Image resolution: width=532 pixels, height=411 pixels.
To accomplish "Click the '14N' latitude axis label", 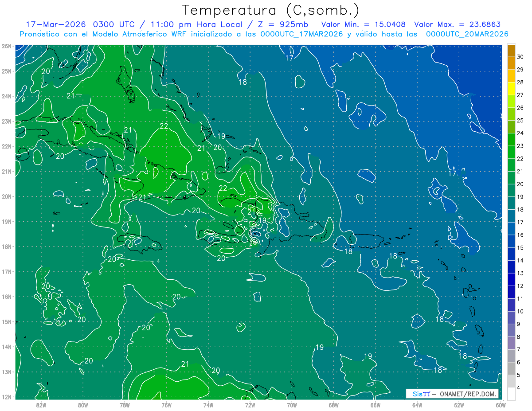I will click(6, 347).
